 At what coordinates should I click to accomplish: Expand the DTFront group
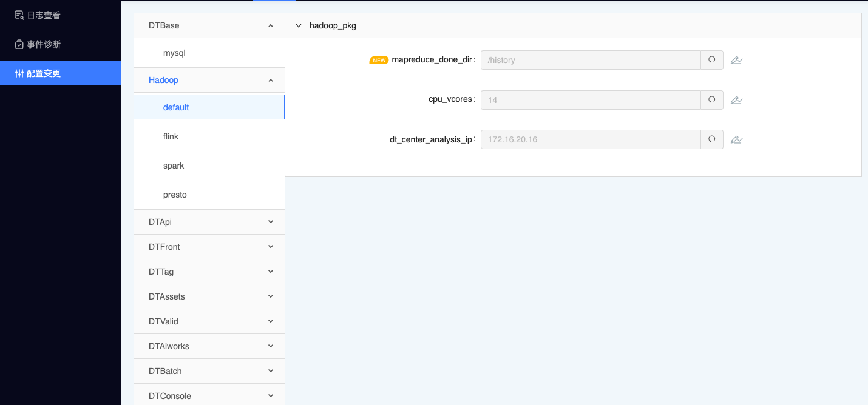point(270,247)
